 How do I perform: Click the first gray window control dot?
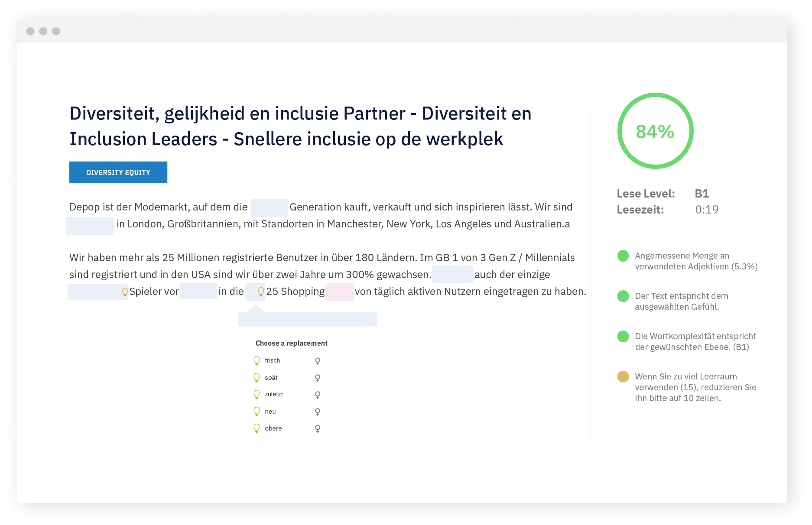(x=30, y=31)
